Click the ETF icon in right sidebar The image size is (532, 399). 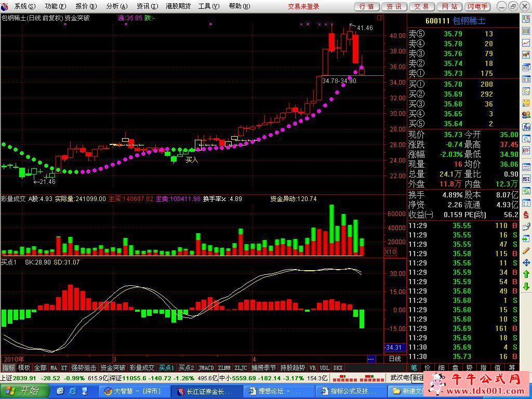pos(526,150)
